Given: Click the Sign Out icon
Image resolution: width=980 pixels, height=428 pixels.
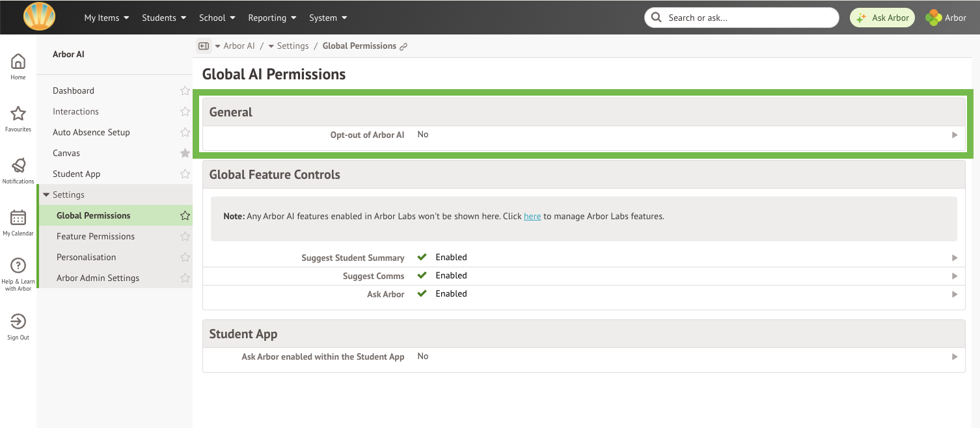Looking at the screenshot, I should pos(18,322).
